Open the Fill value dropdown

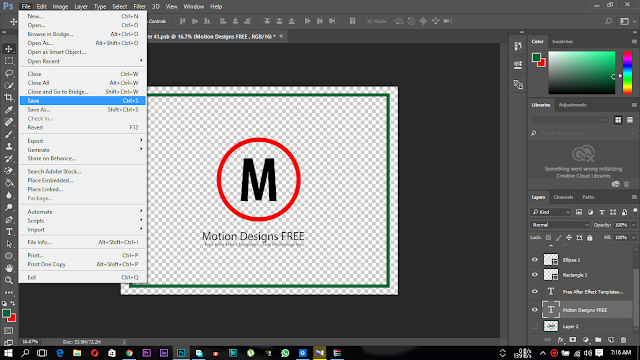coord(633,238)
